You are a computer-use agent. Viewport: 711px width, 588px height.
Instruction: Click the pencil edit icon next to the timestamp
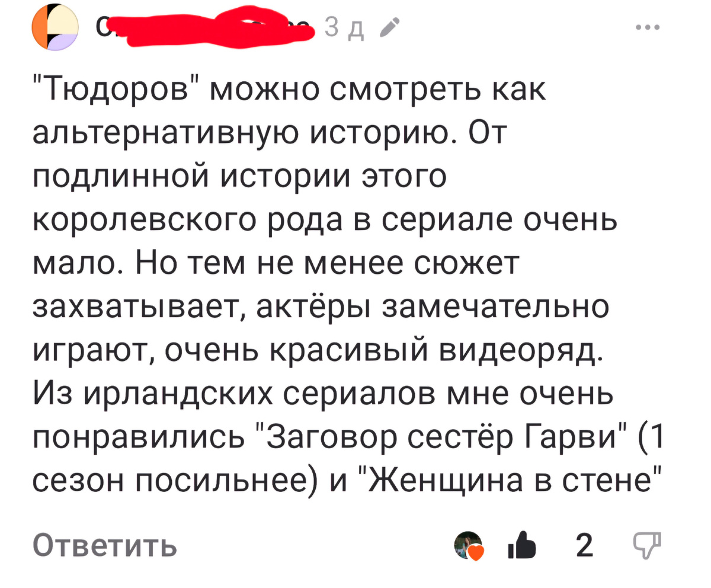(x=390, y=27)
